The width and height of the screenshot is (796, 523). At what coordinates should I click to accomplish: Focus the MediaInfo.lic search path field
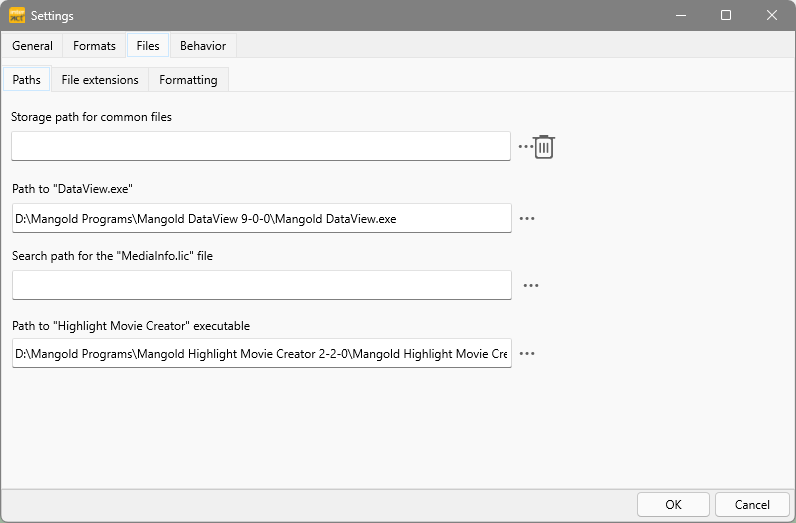click(x=261, y=285)
